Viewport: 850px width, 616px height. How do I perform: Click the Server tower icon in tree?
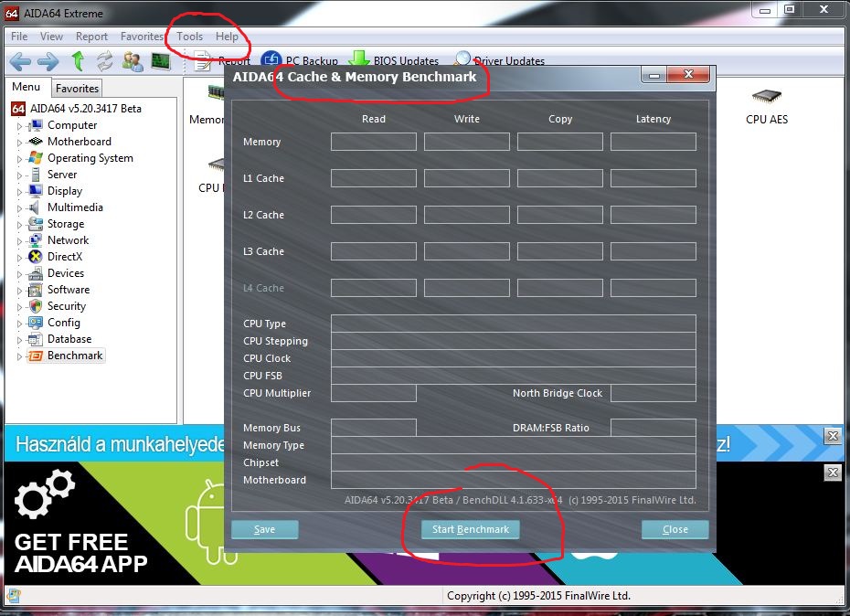36,175
